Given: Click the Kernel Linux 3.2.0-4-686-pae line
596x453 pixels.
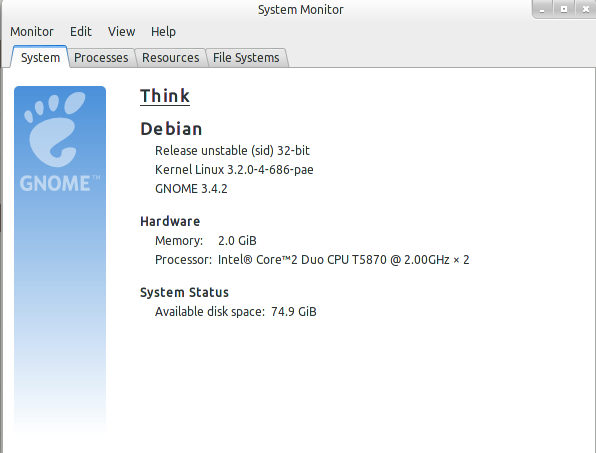Looking at the screenshot, I should point(234,169).
